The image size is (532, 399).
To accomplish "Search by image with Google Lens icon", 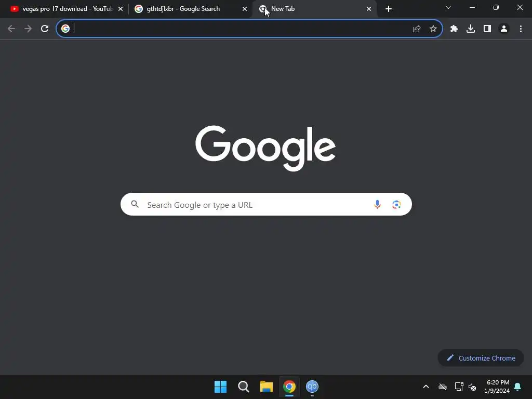I will (396, 204).
